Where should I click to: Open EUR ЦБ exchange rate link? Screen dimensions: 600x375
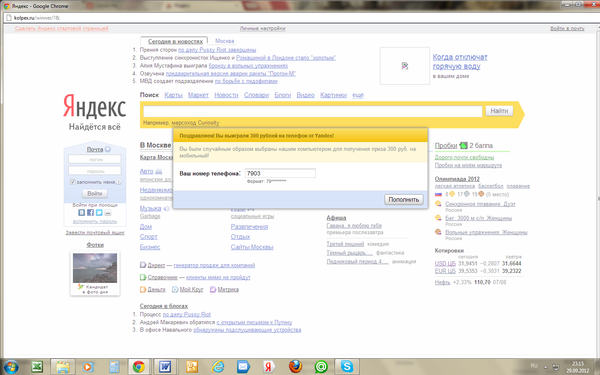(445, 271)
